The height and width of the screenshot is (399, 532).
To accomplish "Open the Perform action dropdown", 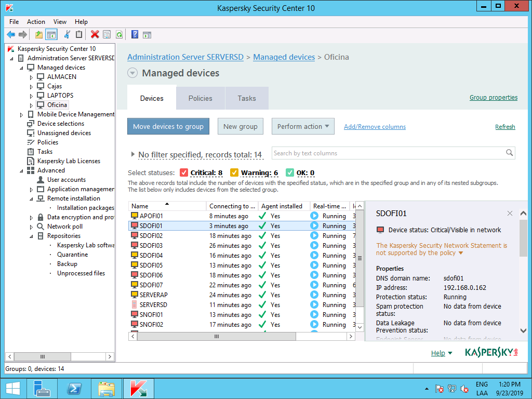I will point(303,127).
